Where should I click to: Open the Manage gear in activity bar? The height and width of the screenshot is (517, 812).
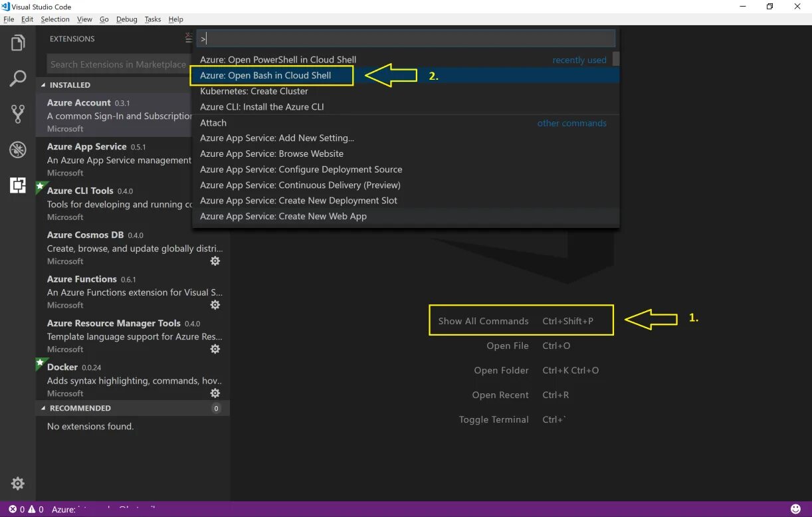coord(18,483)
